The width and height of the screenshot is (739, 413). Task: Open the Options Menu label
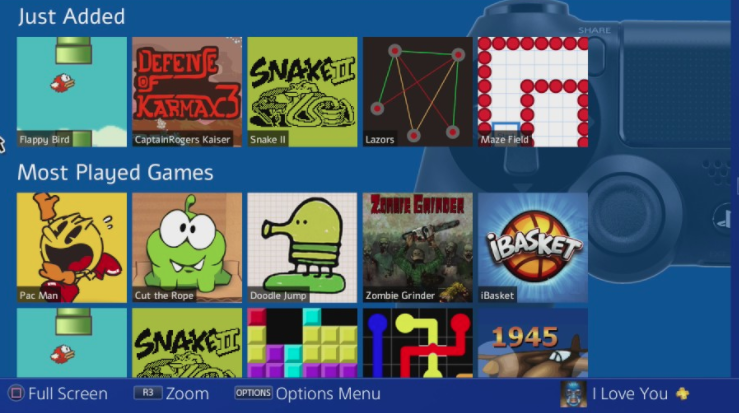point(328,394)
